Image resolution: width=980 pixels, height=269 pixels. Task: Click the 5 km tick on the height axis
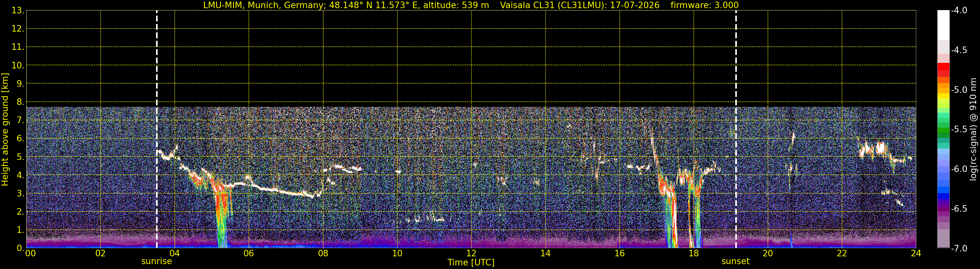(20, 157)
